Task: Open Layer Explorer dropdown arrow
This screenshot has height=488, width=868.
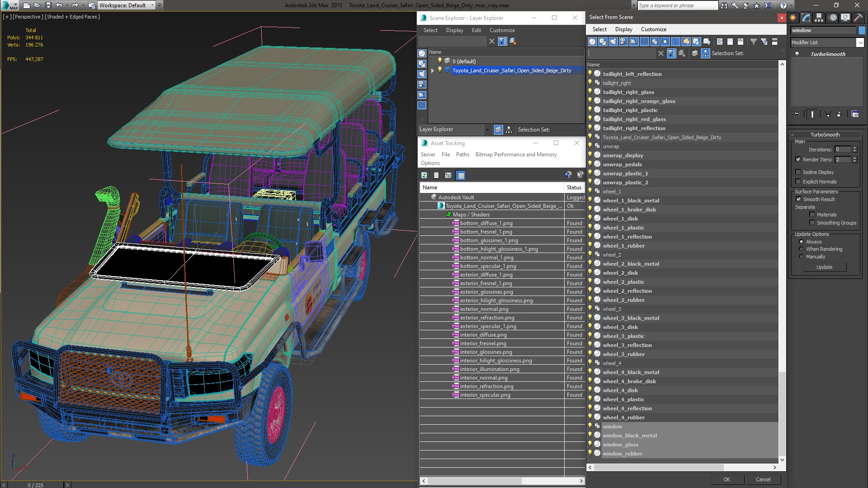Action: click(487, 130)
